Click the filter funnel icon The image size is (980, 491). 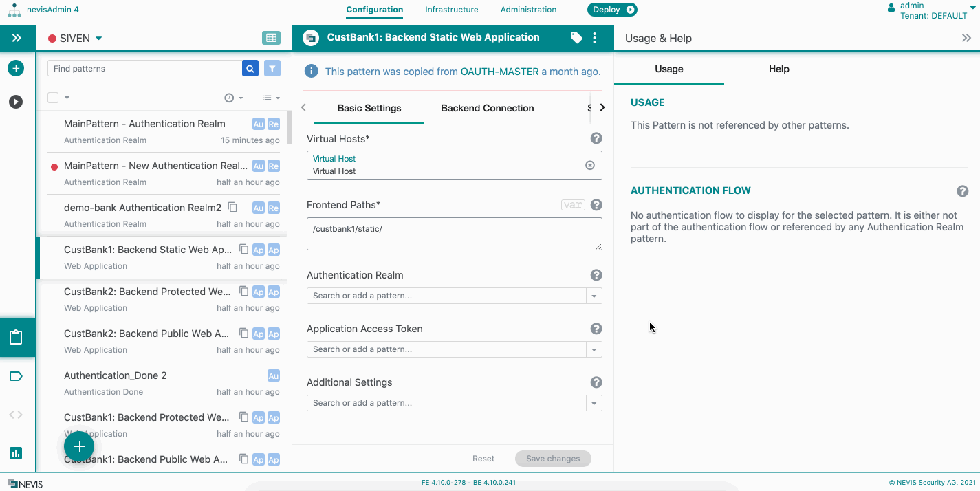[x=273, y=68]
